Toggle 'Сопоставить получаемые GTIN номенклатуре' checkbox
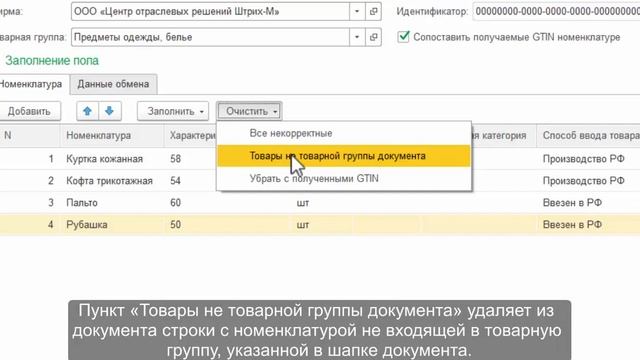The image size is (640, 360). 403,37
